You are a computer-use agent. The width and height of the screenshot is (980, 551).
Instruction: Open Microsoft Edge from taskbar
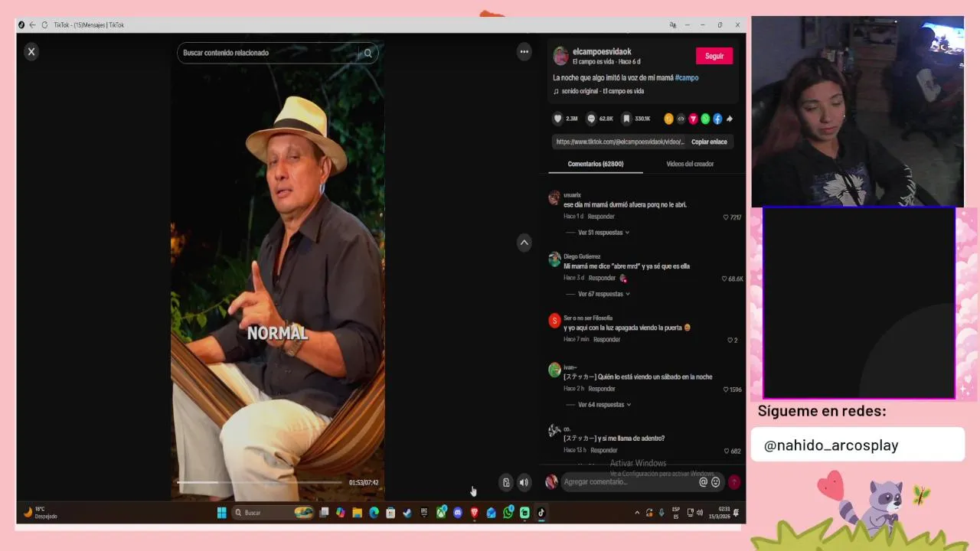[374, 513]
